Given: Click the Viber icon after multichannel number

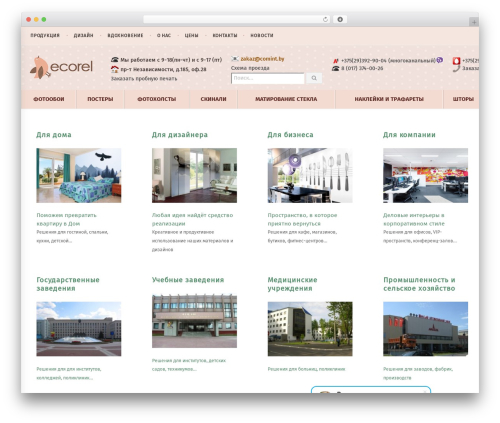Looking at the screenshot, I should 440,60.
